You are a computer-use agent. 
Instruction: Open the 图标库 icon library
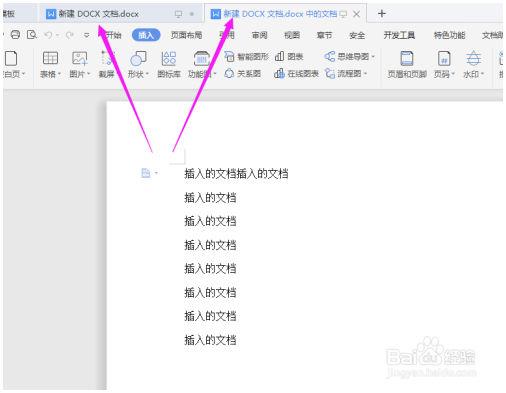point(169,65)
